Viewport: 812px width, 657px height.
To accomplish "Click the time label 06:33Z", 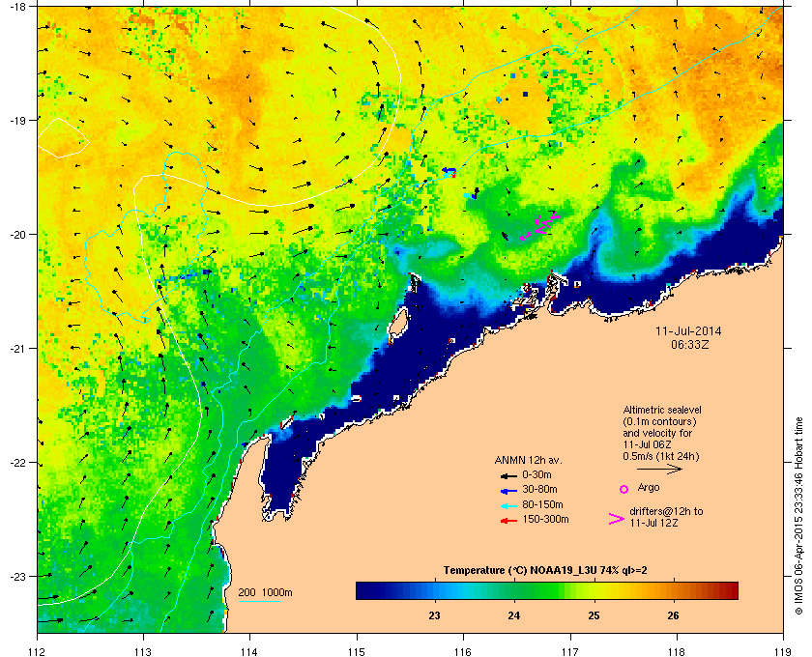I will [x=689, y=344].
